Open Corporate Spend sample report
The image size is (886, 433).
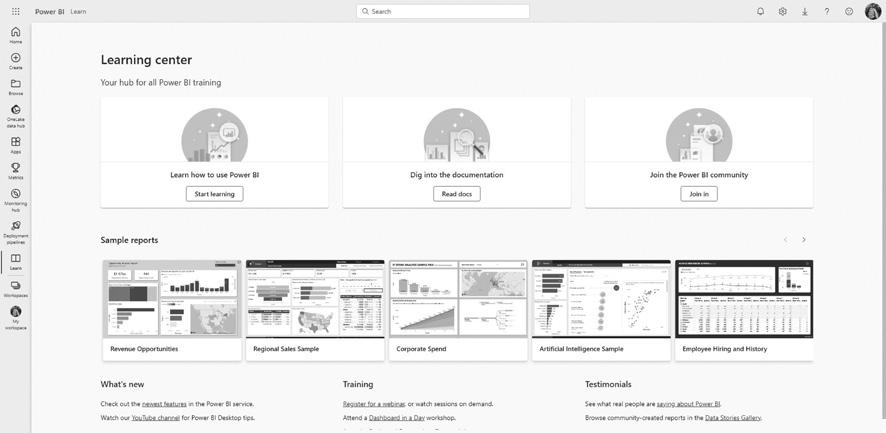458,310
